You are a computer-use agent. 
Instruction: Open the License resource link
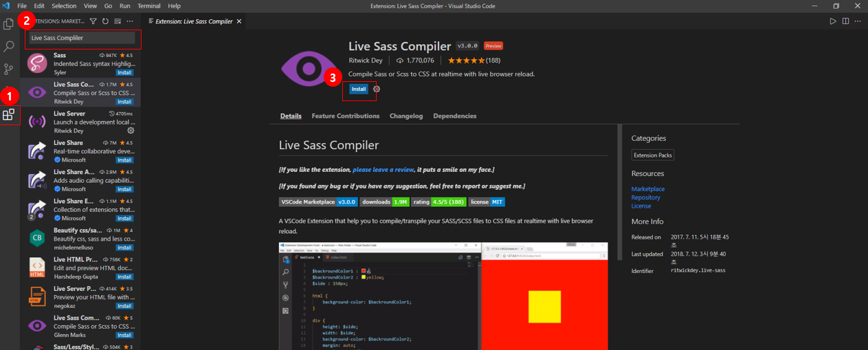[641, 206]
